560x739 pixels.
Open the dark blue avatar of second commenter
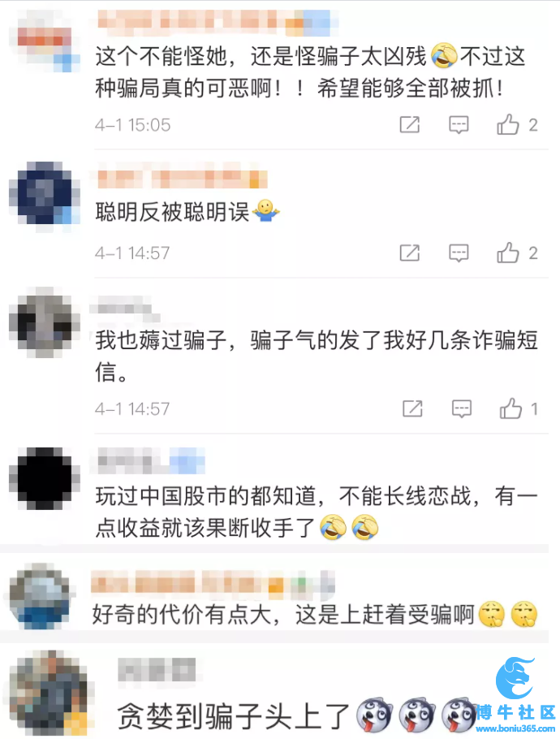[45, 194]
